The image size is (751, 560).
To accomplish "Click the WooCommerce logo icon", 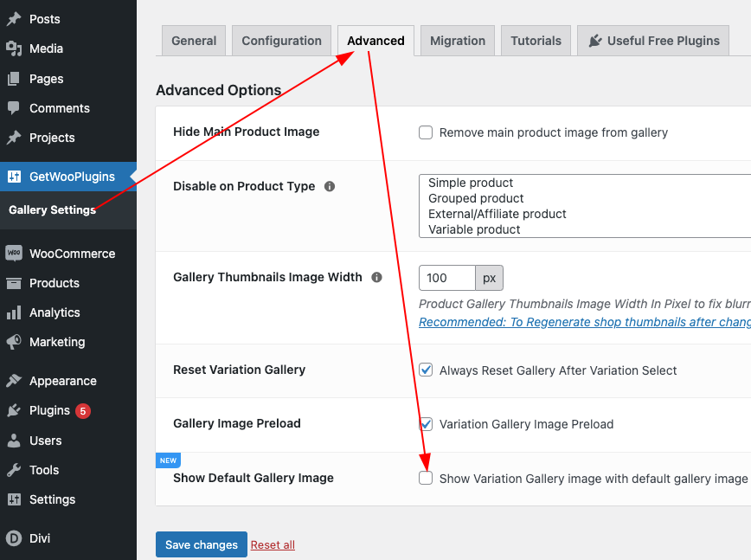I will (14, 253).
